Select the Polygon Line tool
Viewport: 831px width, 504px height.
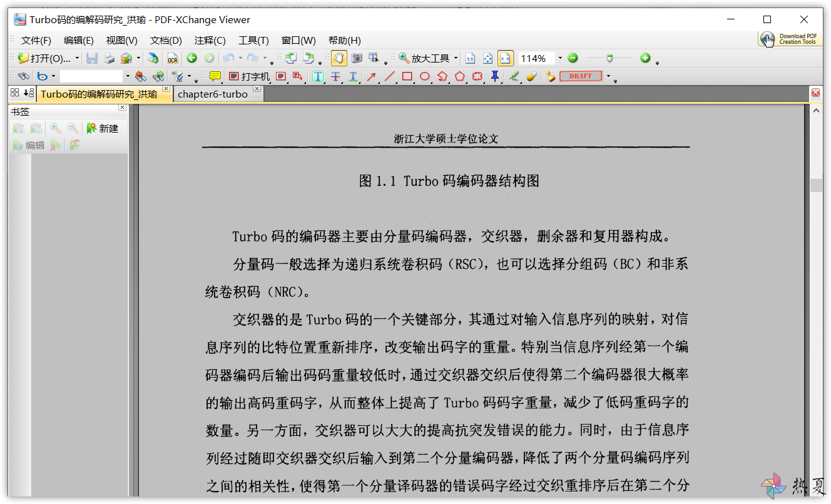[442, 76]
